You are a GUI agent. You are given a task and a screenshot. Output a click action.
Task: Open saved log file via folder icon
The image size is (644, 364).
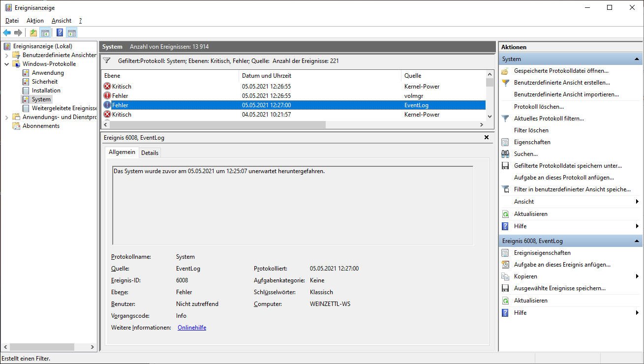[505, 71]
